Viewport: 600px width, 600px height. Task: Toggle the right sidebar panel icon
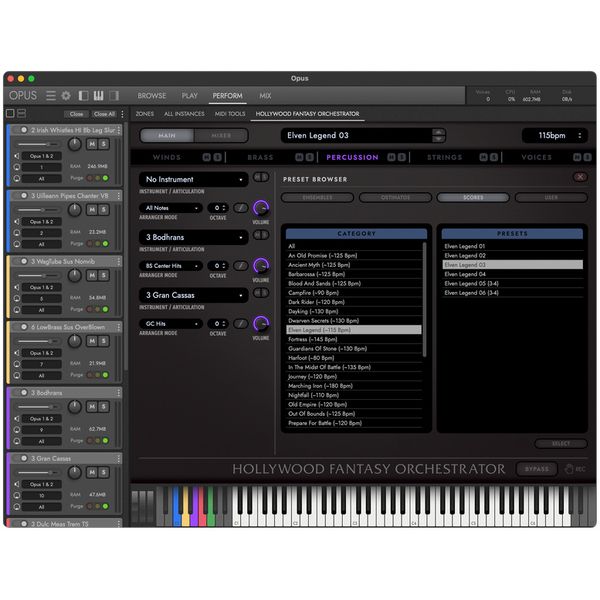tap(114, 96)
